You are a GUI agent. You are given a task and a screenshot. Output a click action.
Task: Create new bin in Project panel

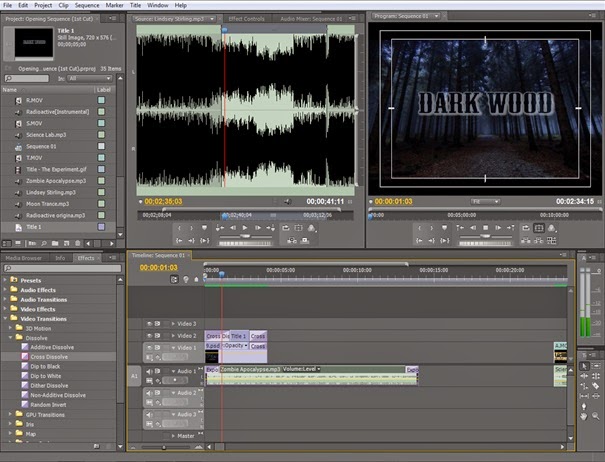[55, 244]
